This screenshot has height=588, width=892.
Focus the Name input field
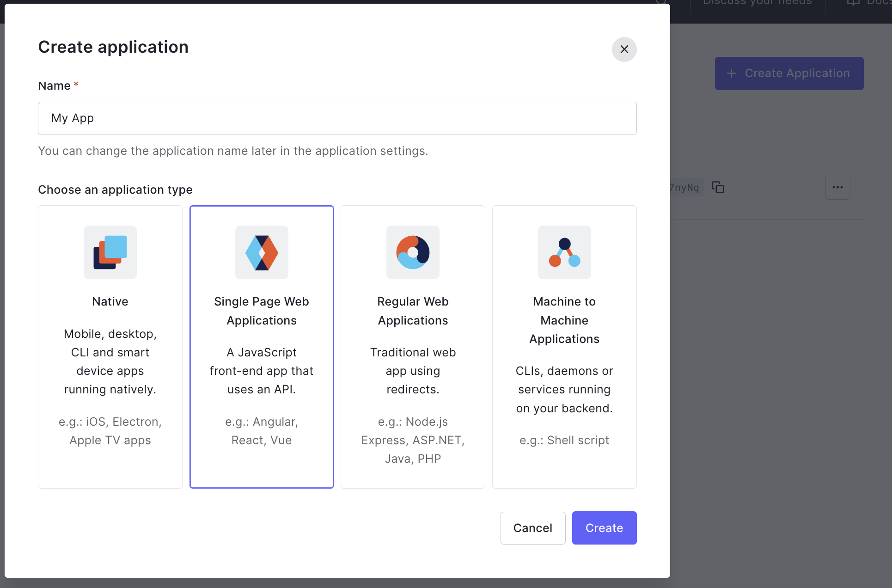[x=337, y=118]
